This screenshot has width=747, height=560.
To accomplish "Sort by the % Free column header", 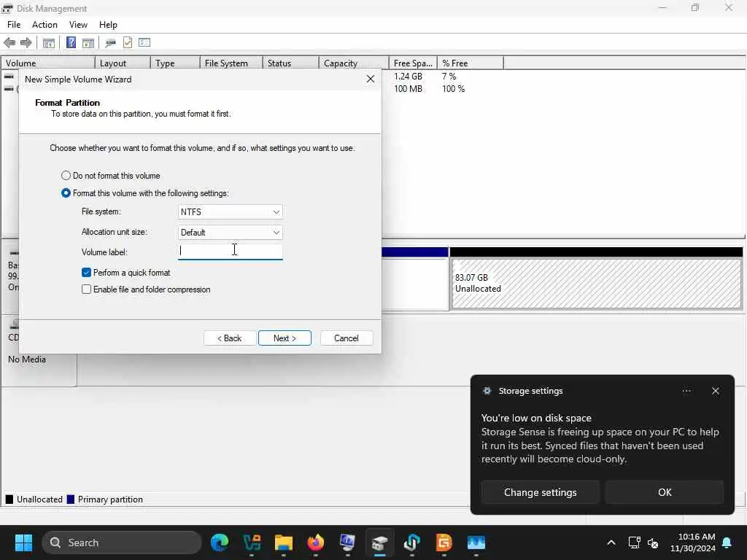I will click(471, 63).
